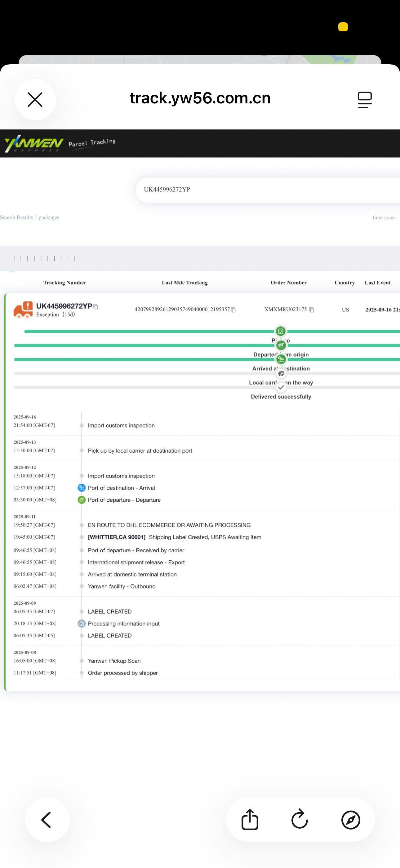
Task: Tap the orange exception truck icon
Action: (x=23, y=310)
